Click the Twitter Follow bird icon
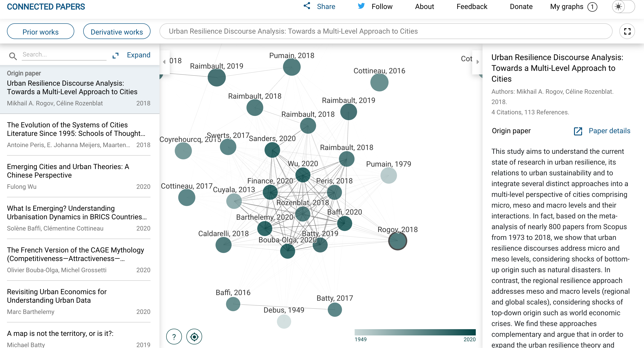 coord(361,6)
